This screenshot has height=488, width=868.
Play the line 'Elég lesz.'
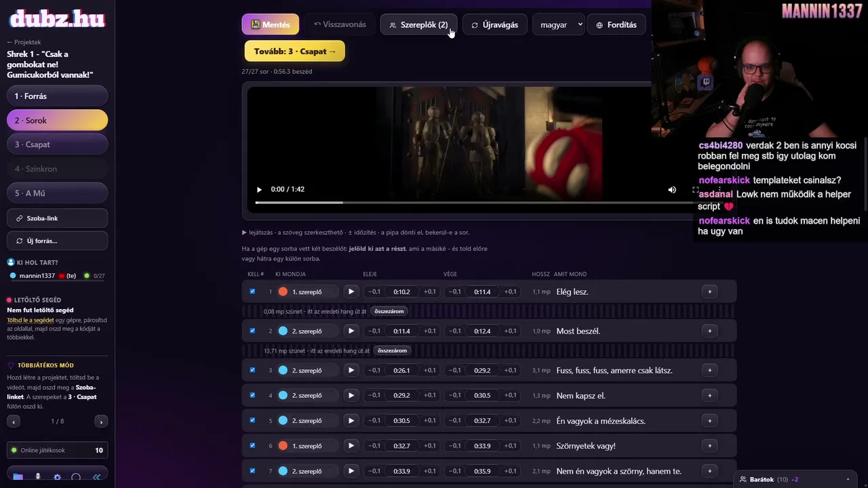coord(351,291)
